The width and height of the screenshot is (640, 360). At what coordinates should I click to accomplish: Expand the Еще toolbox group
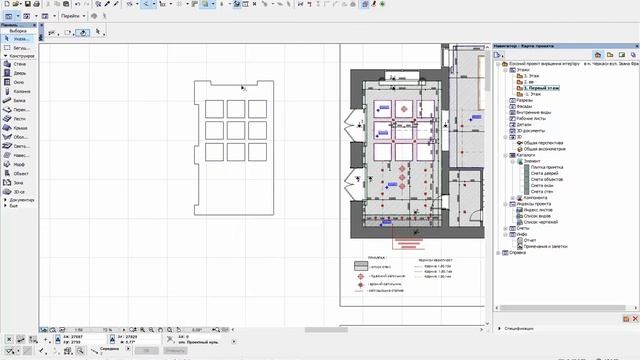point(5,206)
